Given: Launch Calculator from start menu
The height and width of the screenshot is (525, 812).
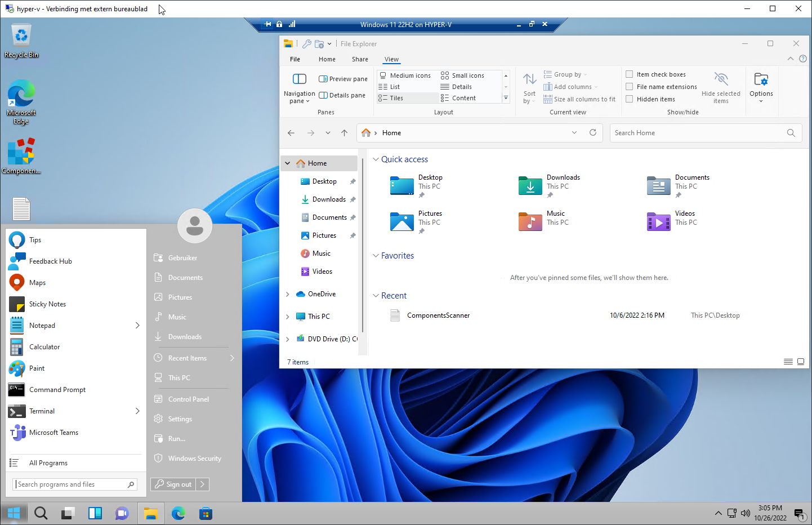Looking at the screenshot, I should point(75,347).
